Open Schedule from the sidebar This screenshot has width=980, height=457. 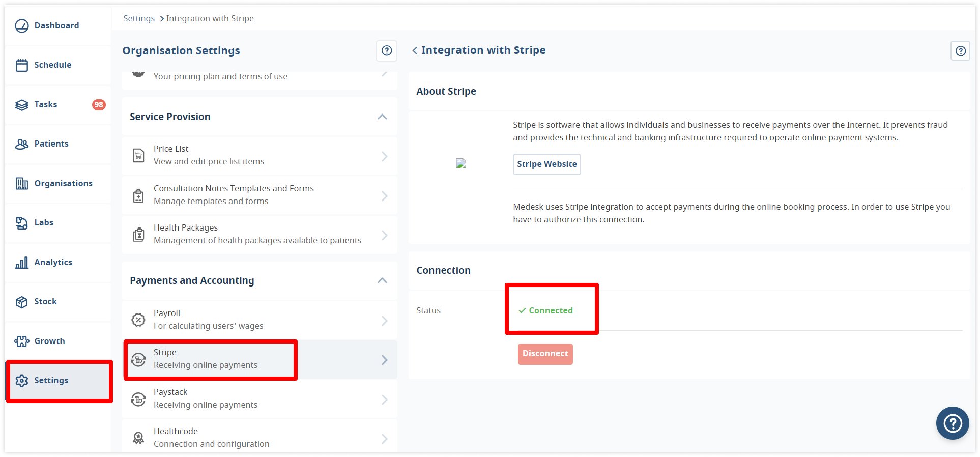(x=58, y=65)
